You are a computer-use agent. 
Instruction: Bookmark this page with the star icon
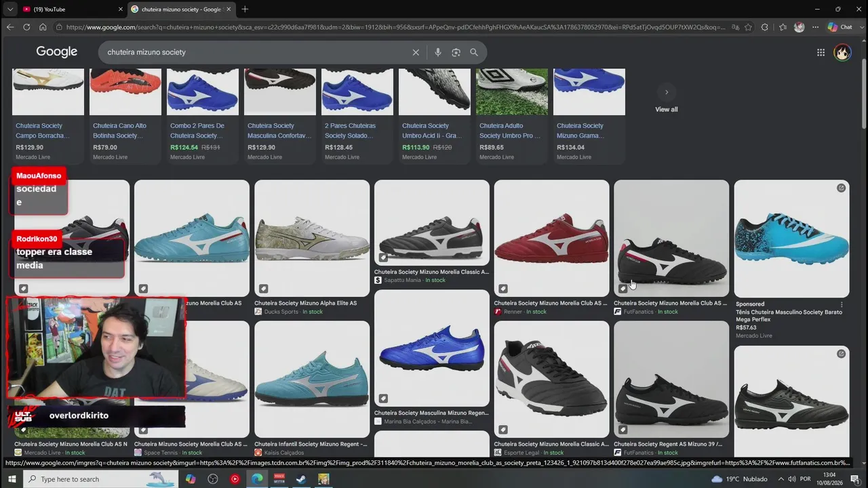pyautogui.click(x=748, y=27)
